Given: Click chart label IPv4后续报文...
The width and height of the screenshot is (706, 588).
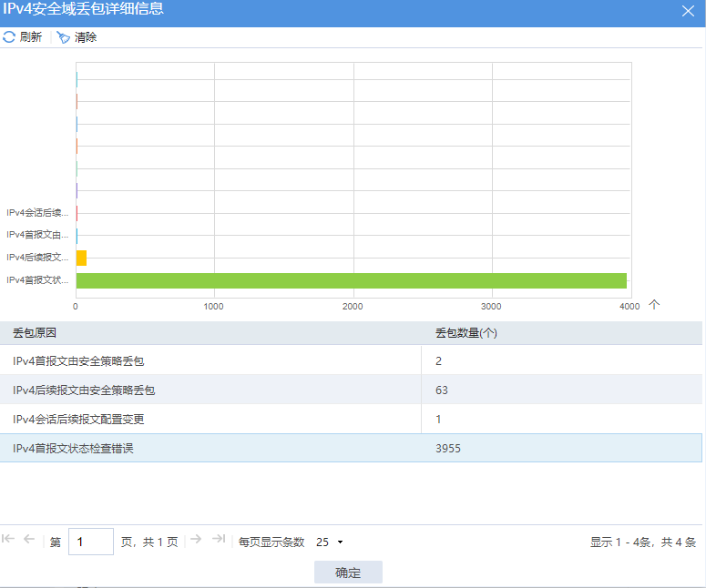Looking at the screenshot, I should [37, 258].
